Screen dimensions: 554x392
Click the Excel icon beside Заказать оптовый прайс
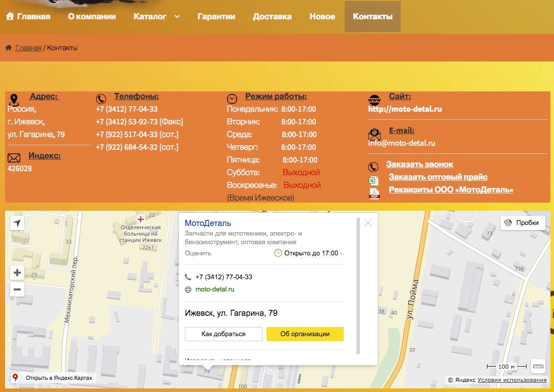tap(373, 181)
